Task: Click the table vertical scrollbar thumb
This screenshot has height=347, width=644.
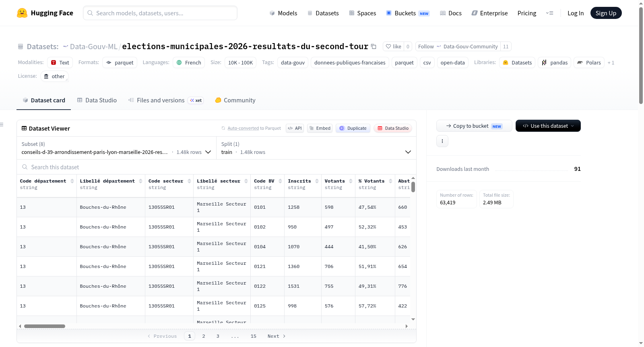Action: tap(413, 187)
